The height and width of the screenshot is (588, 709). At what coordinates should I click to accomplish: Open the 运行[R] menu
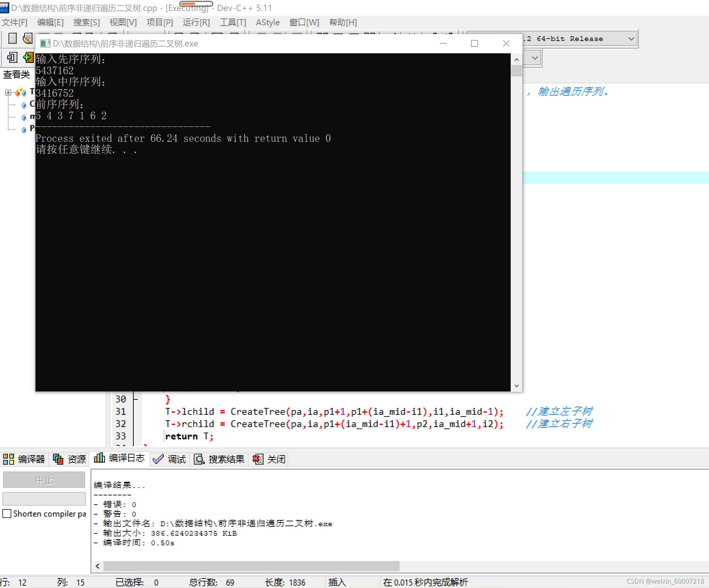196,23
